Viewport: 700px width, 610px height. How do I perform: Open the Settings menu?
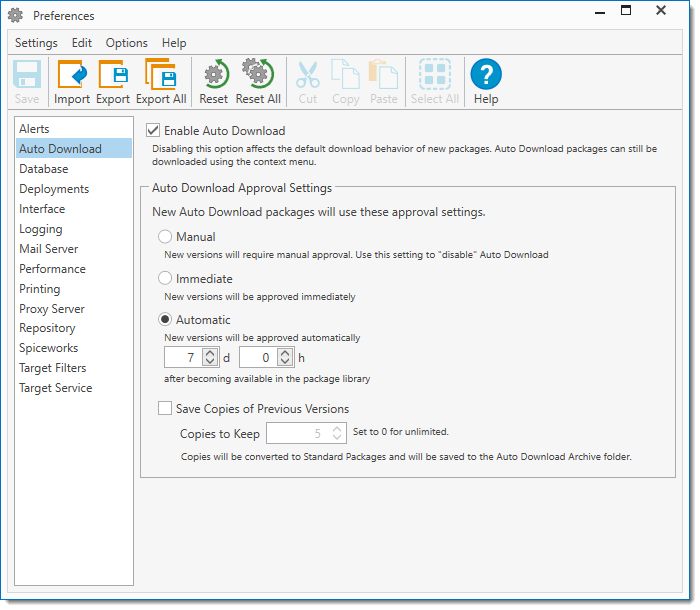pos(36,43)
